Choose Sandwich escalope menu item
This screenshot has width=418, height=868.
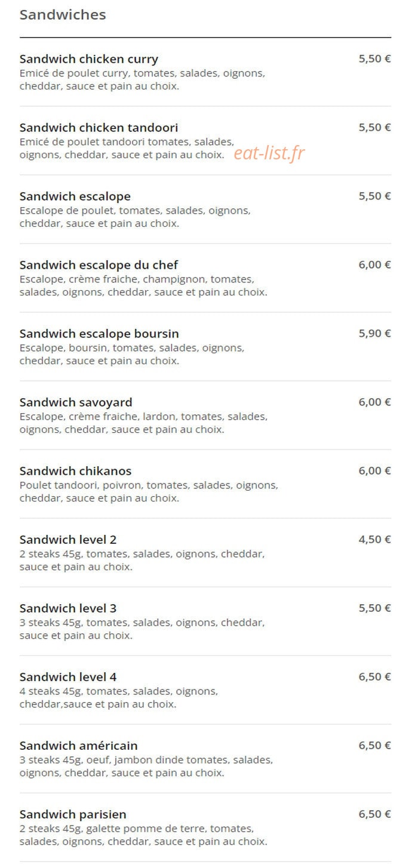click(205, 210)
